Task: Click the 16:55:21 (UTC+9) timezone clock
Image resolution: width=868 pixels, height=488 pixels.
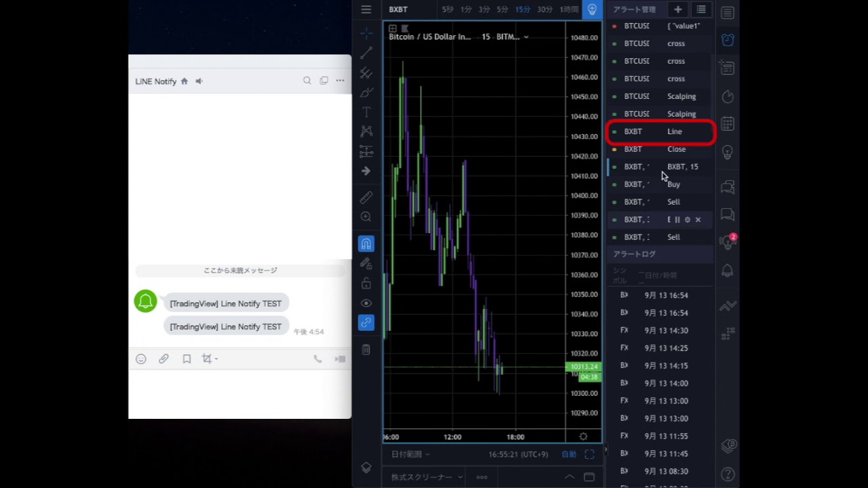Action: coord(518,454)
